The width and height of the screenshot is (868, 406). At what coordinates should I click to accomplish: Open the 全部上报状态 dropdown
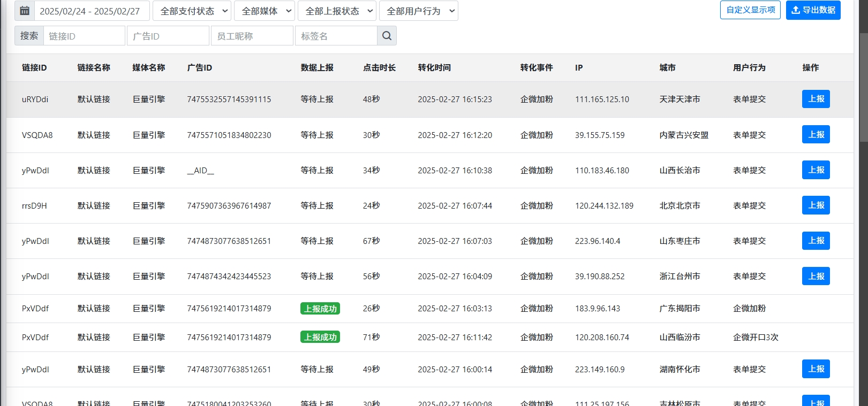click(x=337, y=11)
